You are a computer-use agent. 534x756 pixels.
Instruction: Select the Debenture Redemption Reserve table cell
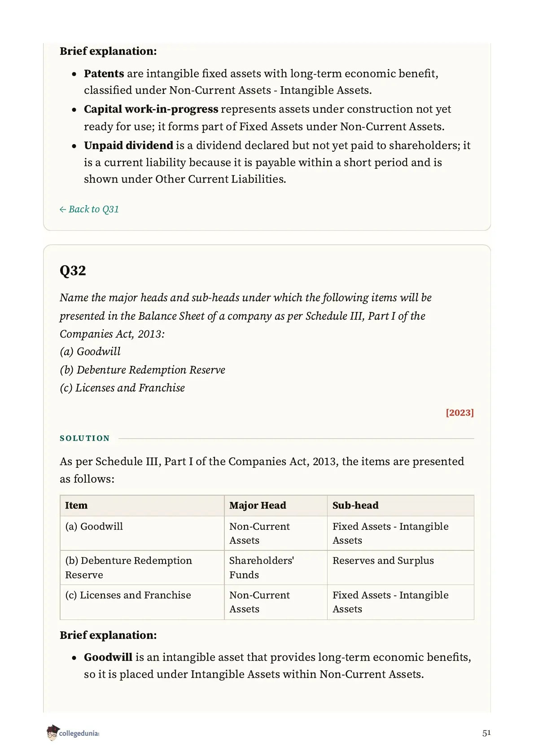[x=142, y=567]
